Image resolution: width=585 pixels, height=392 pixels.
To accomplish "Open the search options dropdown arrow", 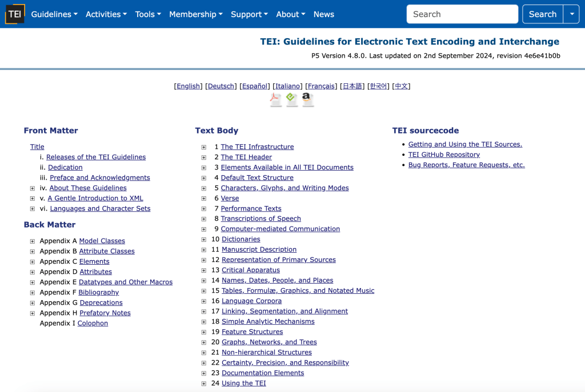I will [571, 14].
